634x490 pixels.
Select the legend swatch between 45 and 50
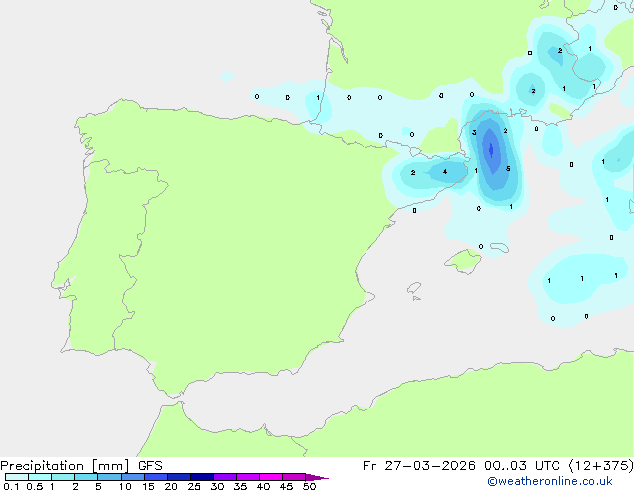tap(294, 477)
